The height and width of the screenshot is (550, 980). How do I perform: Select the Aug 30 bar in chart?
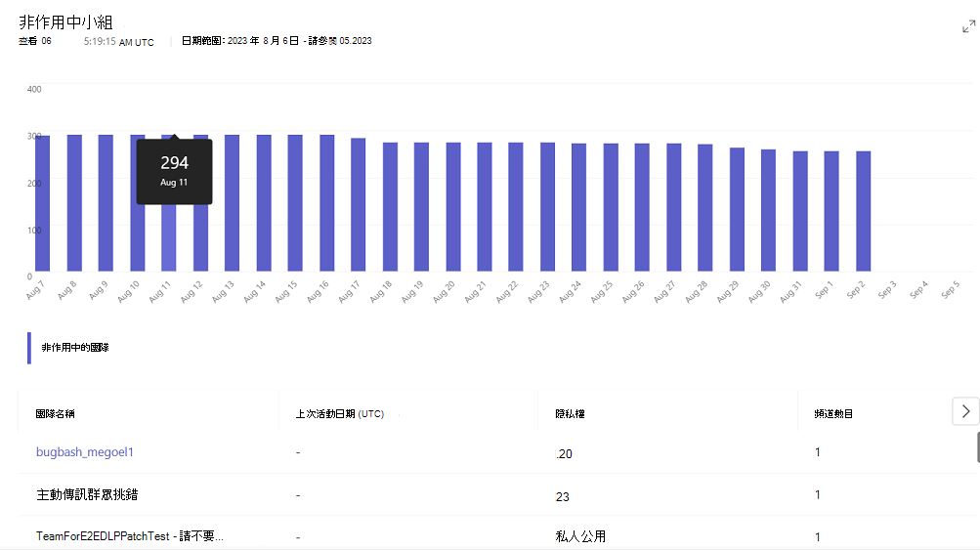pos(768,211)
